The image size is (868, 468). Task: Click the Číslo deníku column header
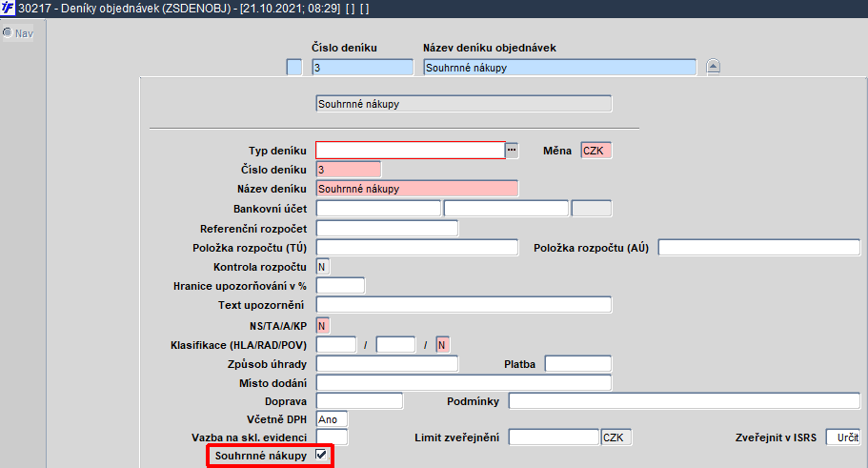pos(344,48)
